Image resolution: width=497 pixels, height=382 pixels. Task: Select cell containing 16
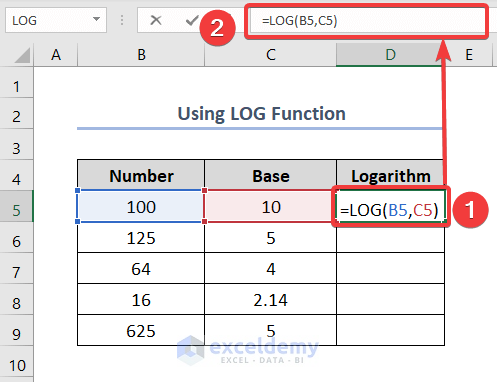point(141,299)
